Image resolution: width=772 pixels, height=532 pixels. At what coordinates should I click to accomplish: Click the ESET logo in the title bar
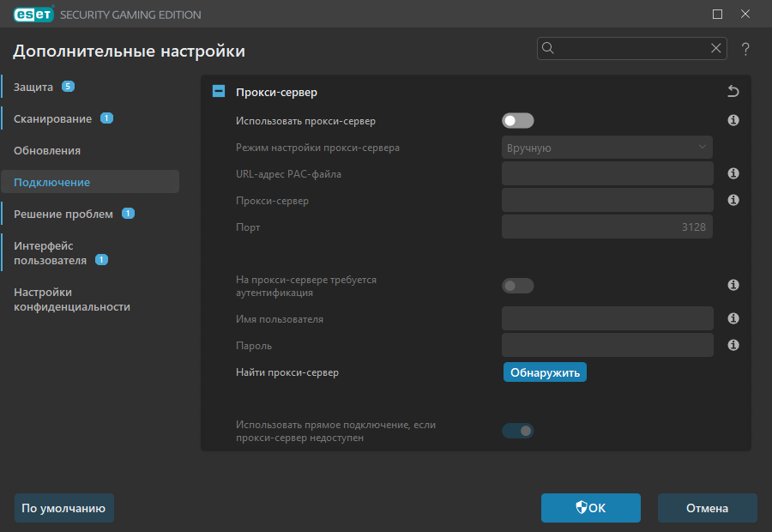pos(33,15)
